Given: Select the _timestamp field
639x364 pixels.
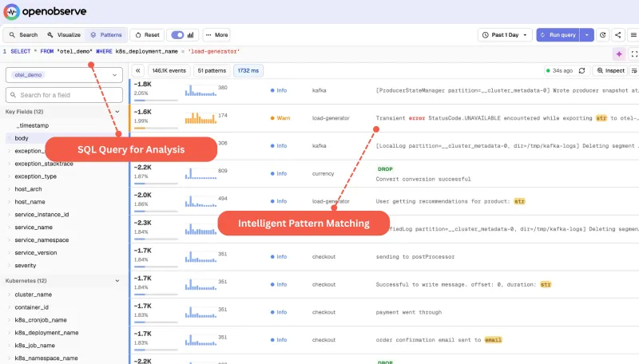Looking at the screenshot, I should [x=32, y=125].
